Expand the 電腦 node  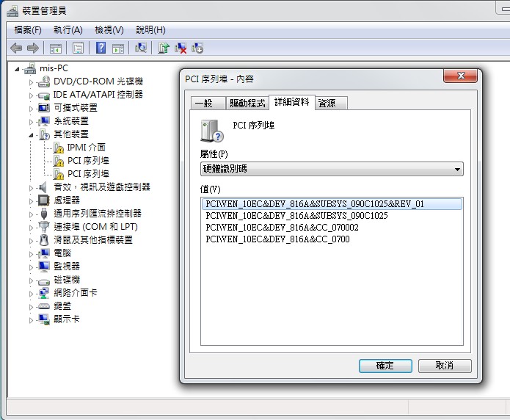(x=31, y=254)
